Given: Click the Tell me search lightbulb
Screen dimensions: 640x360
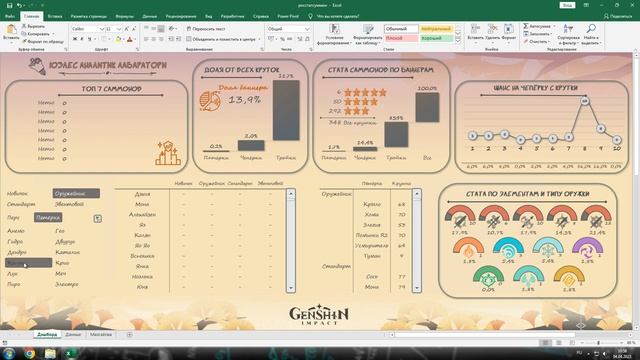Looking at the screenshot, I should 310,16.
